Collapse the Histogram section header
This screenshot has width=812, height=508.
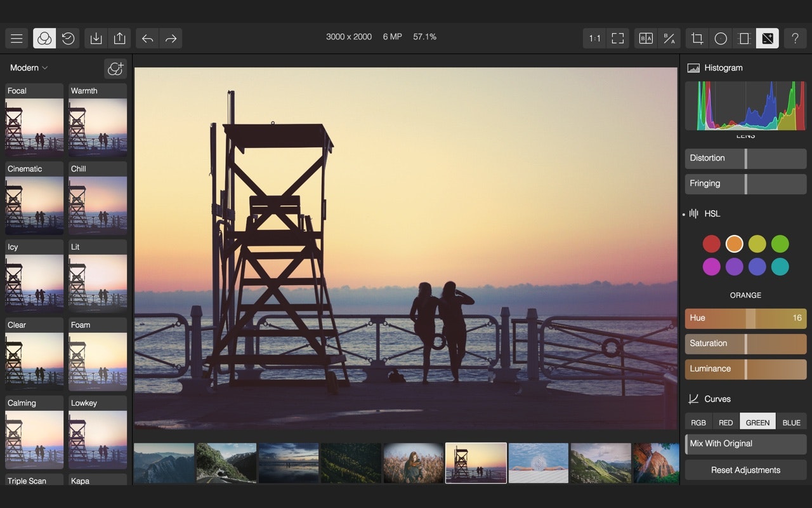tap(723, 68)
